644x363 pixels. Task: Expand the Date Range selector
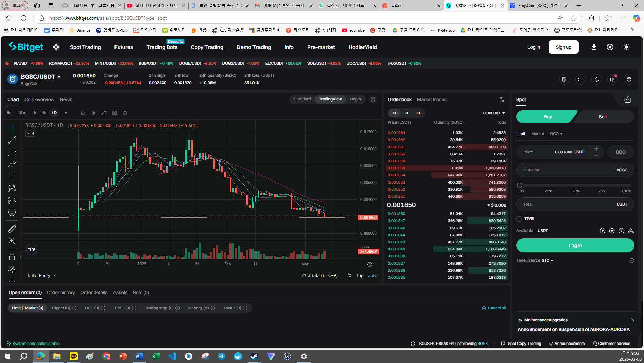point(42,275)
